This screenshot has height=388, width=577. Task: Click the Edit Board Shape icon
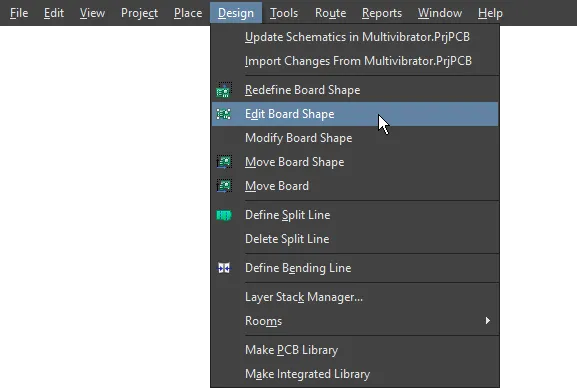point(224,114)
